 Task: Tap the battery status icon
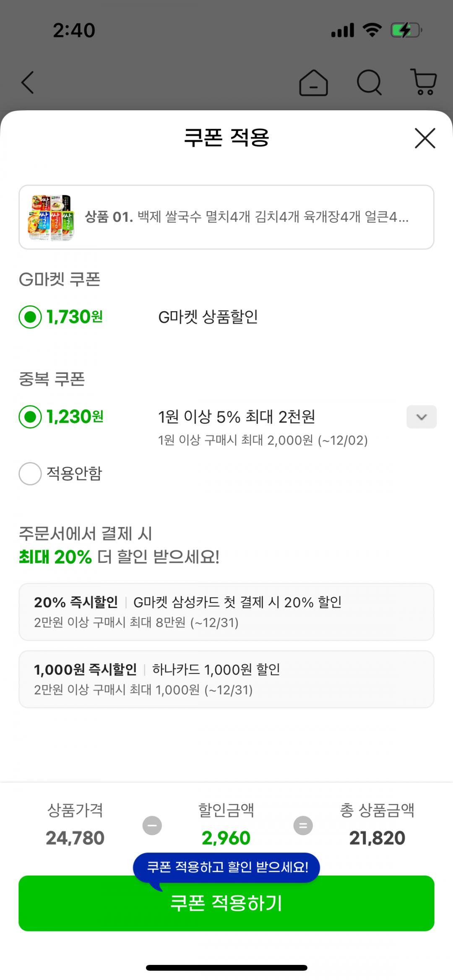pos(406,30)
